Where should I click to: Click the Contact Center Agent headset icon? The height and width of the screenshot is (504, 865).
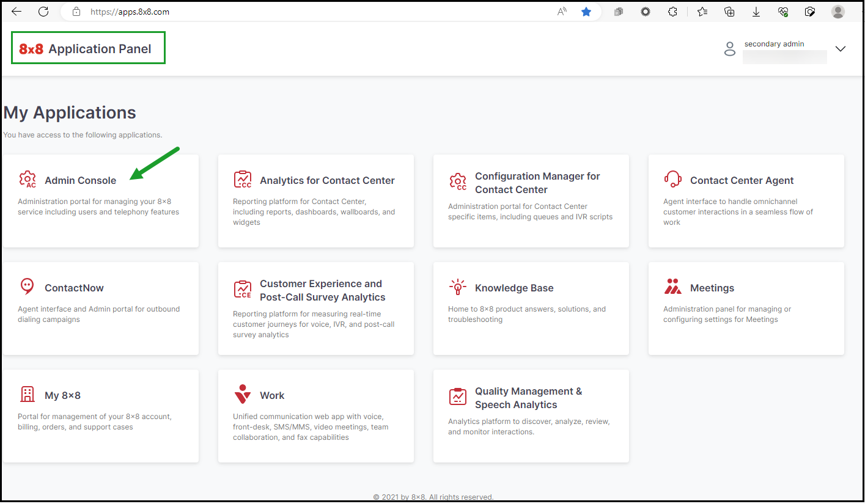tap(673, 180)
